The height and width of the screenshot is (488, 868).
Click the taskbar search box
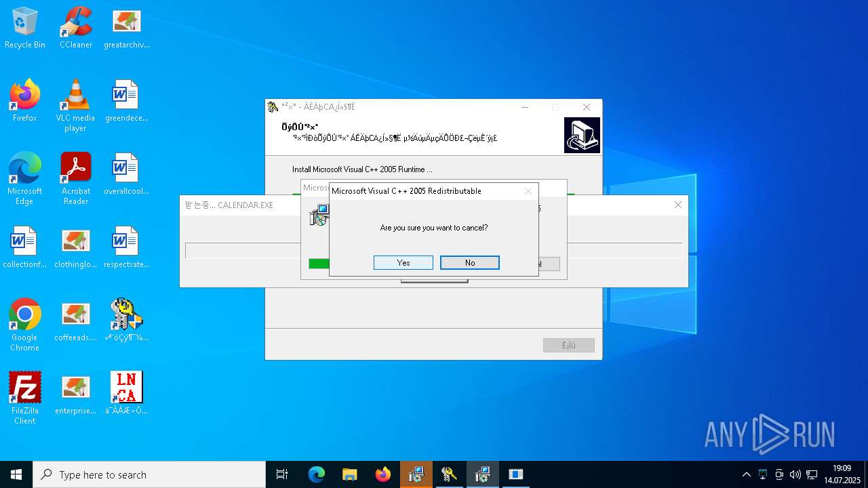point(149,474)
